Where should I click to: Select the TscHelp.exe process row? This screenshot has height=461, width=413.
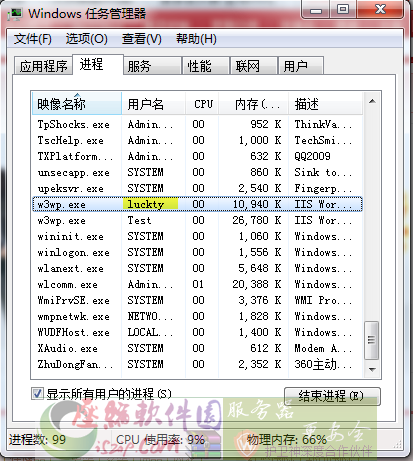[197, 140]
